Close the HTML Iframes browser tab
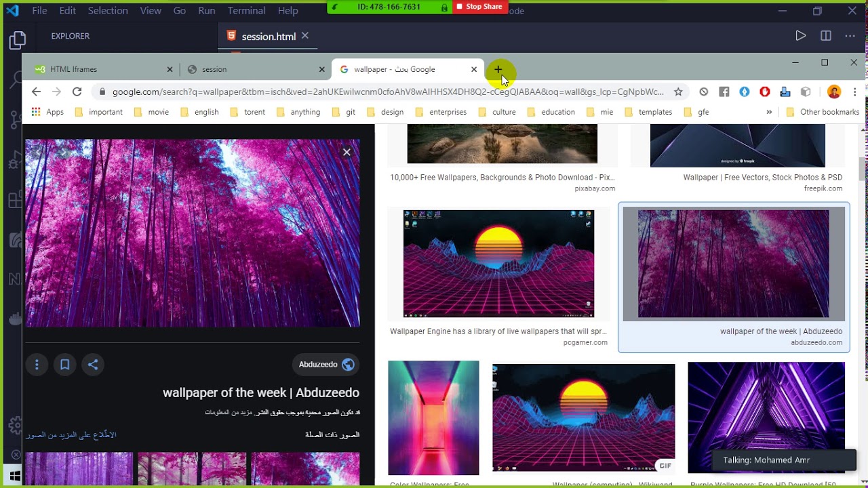 (x=170, y=69)
